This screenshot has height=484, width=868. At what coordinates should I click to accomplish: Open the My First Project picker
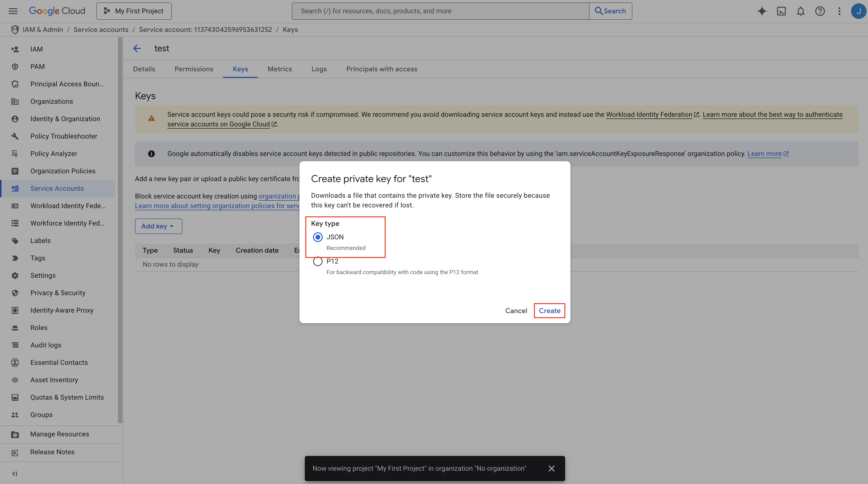tap(134, 11)
